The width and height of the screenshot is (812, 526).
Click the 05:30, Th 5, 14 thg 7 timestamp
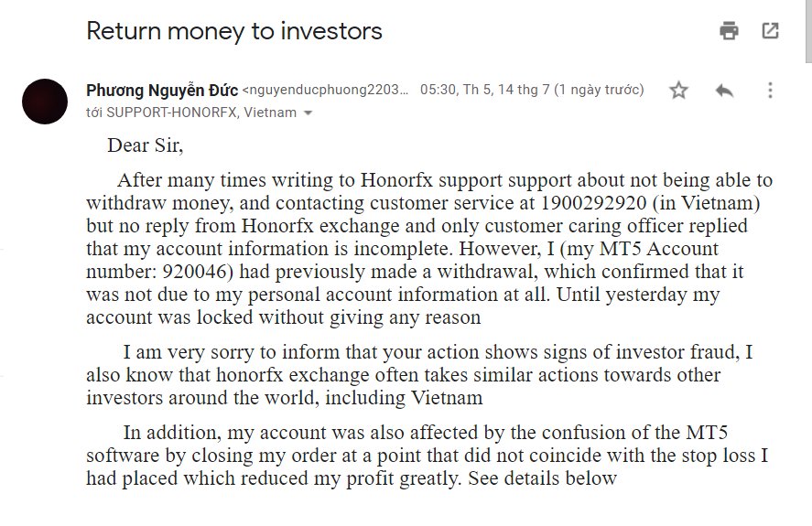(x=531, y=90)
